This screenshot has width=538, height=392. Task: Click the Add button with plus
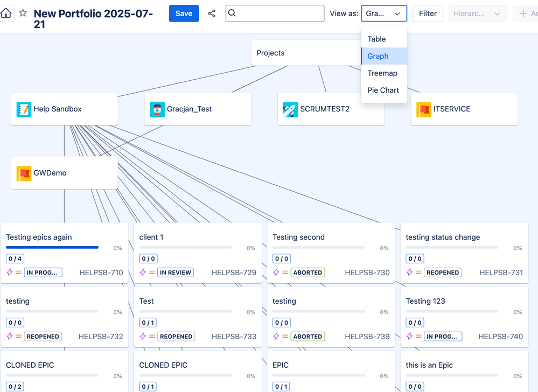526,13
